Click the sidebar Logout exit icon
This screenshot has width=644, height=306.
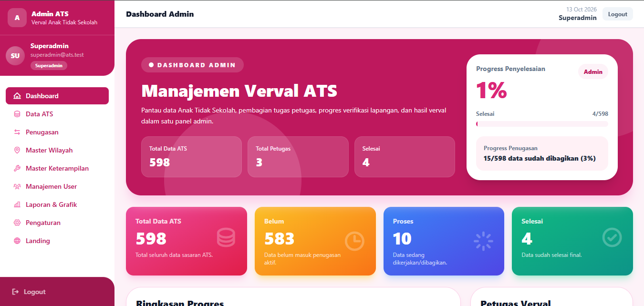15,292
